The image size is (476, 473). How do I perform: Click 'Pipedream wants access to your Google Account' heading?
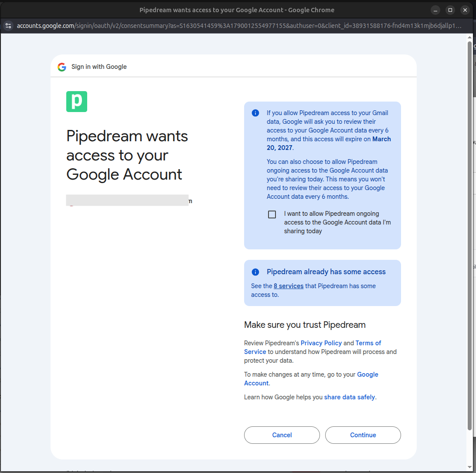127,155
